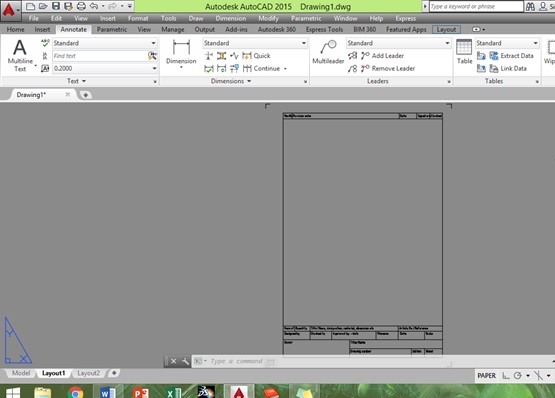Toggle PAPER space button in status bar
Screen dimensions: 555x398
pos(486,376)
